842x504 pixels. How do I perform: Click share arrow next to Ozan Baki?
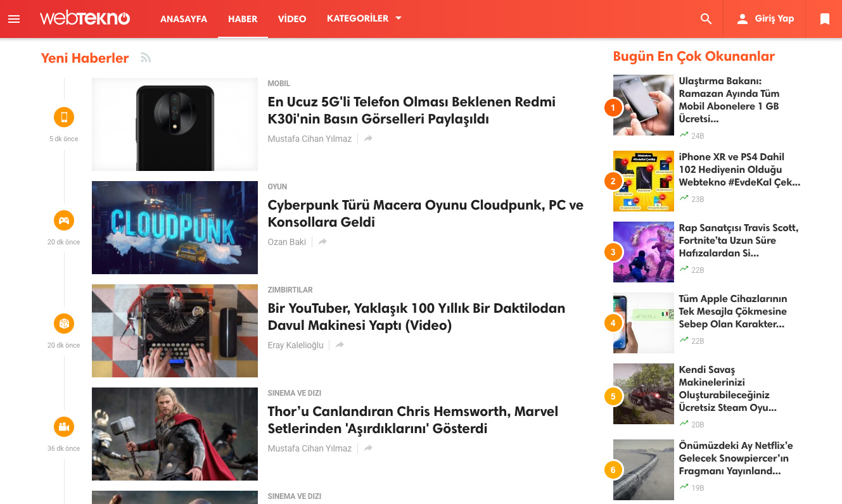coord(322,242)
